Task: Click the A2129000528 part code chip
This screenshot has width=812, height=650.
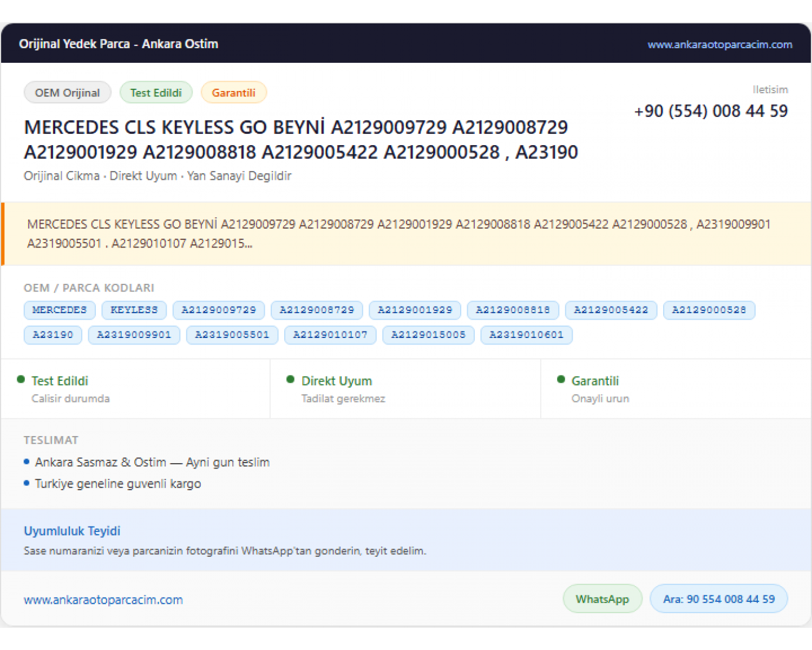Action: pyautogui.click(x=709, y=310)
